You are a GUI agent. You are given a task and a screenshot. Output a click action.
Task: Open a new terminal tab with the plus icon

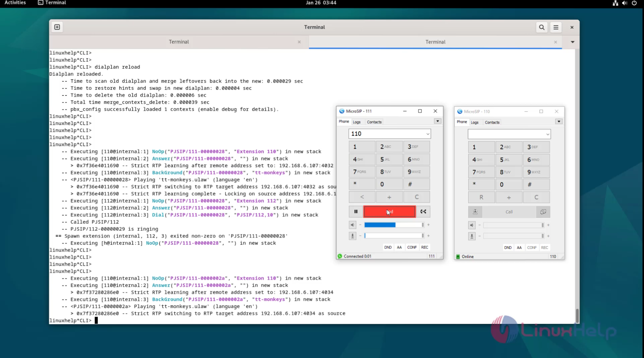pyautogui.click(x=57, y=27)
